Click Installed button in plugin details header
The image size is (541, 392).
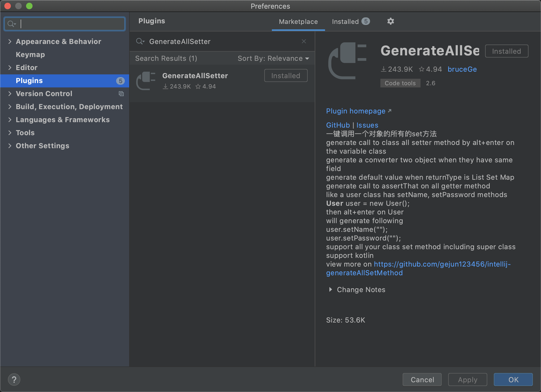pos(507,51)
